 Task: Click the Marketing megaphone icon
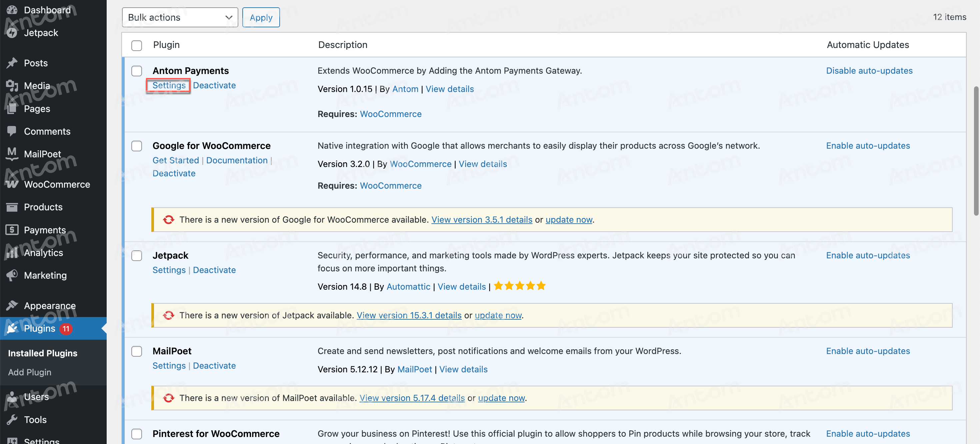tap(12, 275)
